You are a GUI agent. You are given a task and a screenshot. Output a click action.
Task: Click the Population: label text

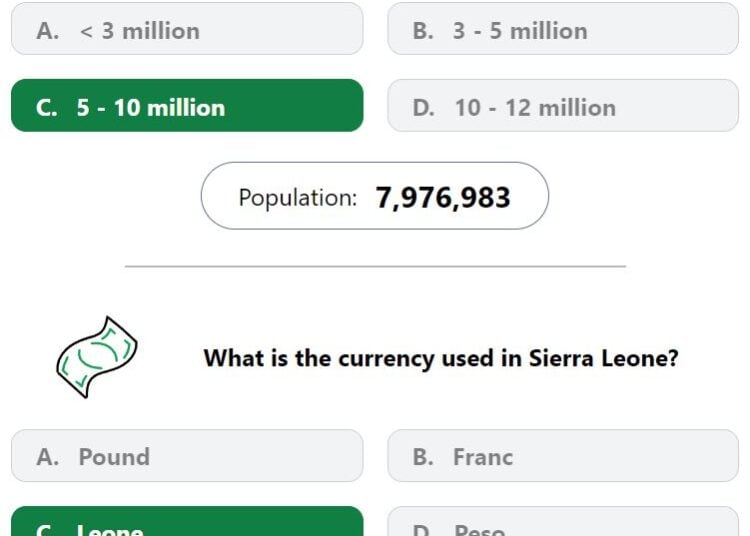(x=298, y=197)
